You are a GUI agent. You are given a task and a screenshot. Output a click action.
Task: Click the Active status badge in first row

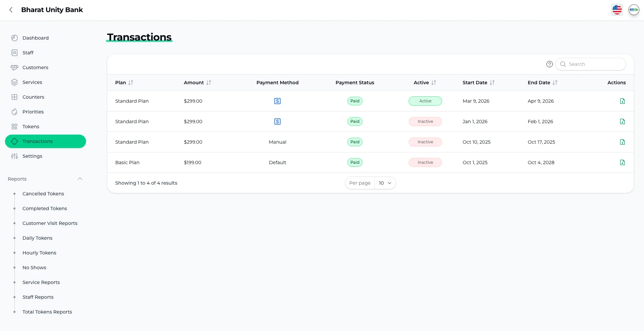pyautogui.click(x=425, y=101)
